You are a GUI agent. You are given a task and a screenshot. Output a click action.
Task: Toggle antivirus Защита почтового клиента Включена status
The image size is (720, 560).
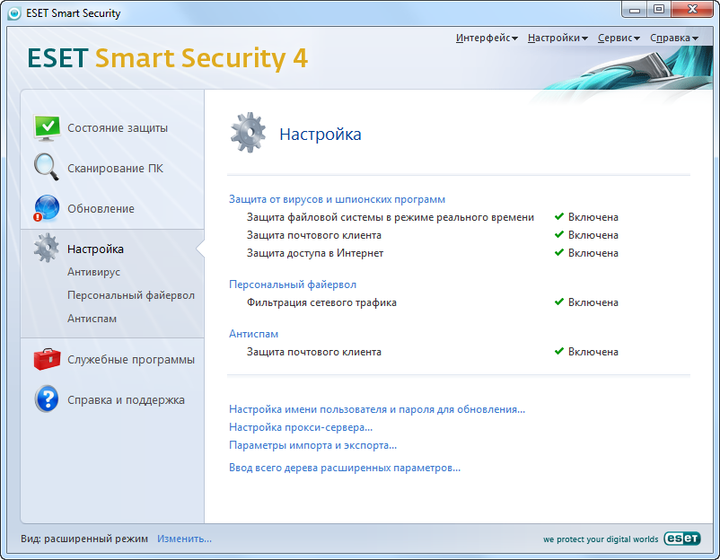586,235
